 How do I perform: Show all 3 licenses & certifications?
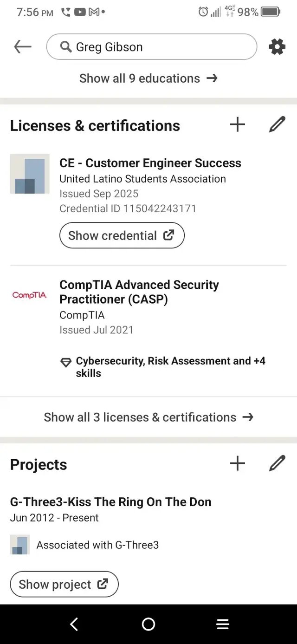coord(148,417)
